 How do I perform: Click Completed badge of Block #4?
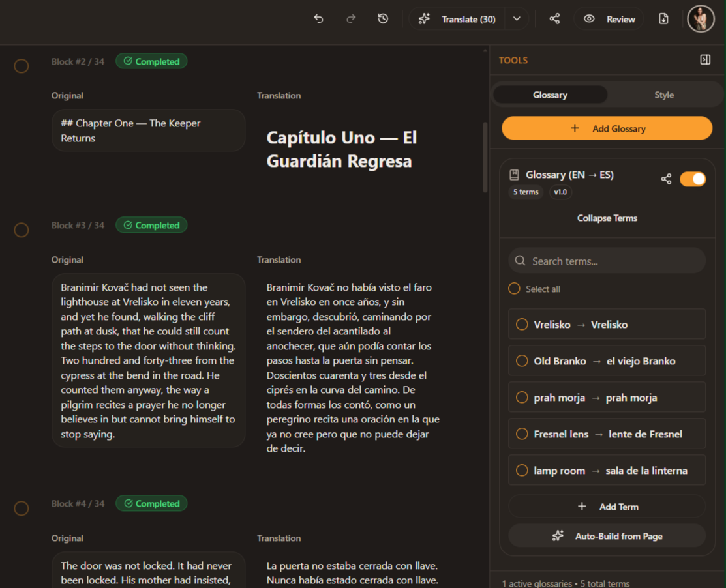pos(151,503)
